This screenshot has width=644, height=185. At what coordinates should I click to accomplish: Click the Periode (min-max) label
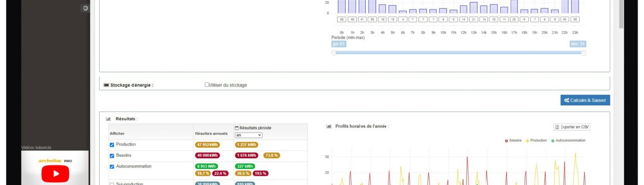coord(348,38)
